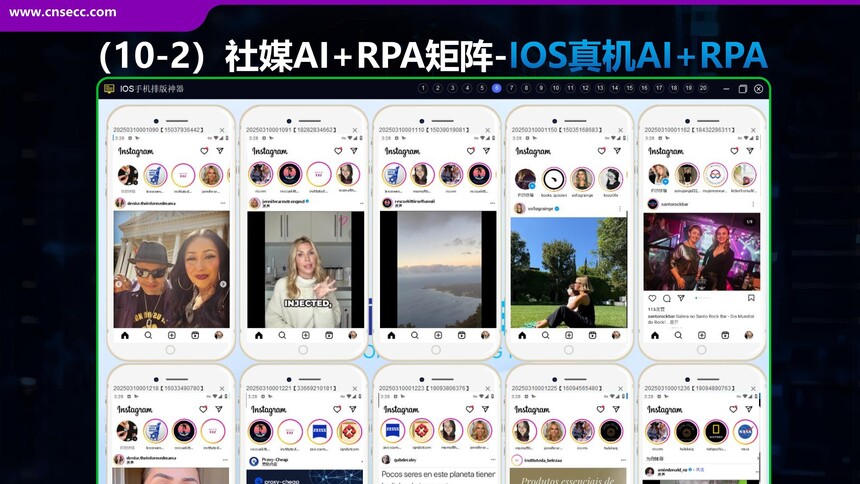Open the seaside sunset video on phone 20250310001110
Viewport: 860px width, 484px height.
coord(438,269)
